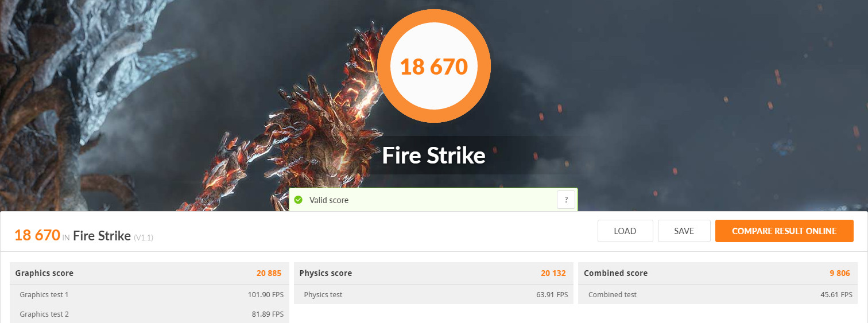The image size is (868, 323).
Task: Select the Physics score header
Action: (433, 273)
